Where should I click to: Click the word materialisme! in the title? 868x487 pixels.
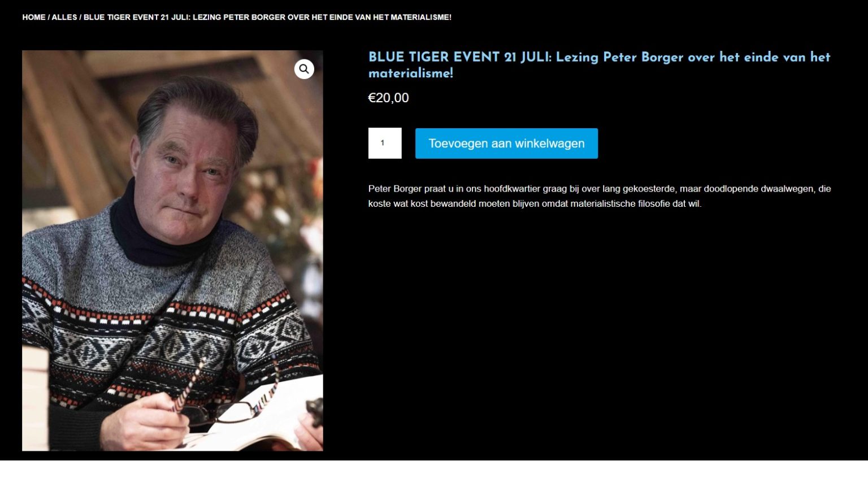point(411,73)
